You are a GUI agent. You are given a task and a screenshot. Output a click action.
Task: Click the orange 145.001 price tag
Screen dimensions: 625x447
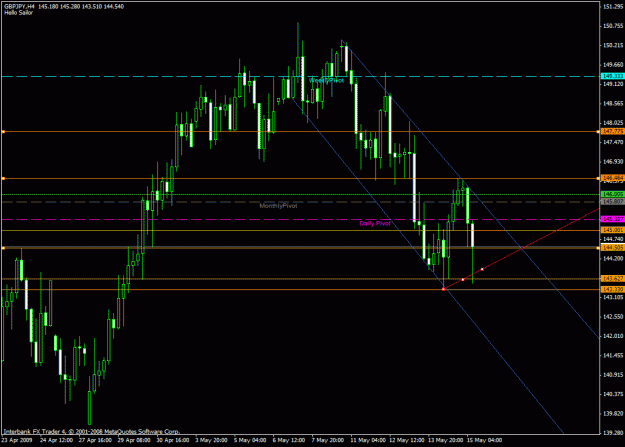point(613,230)
